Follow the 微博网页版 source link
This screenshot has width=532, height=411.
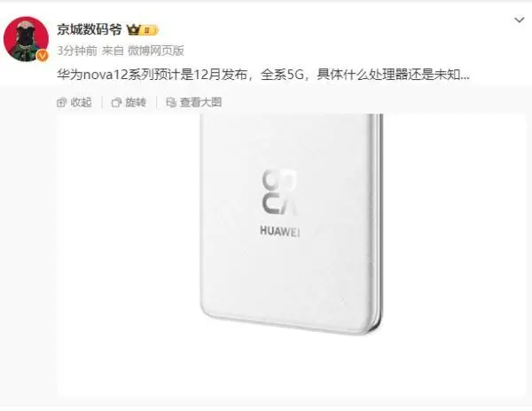(x=156, y=51)
